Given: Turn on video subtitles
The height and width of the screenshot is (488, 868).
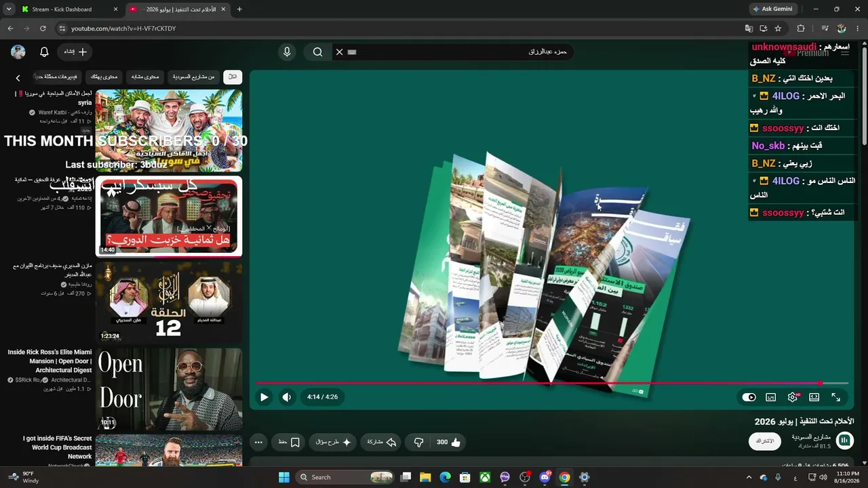Looking at the screenshot, I should (x=771, y=397).
